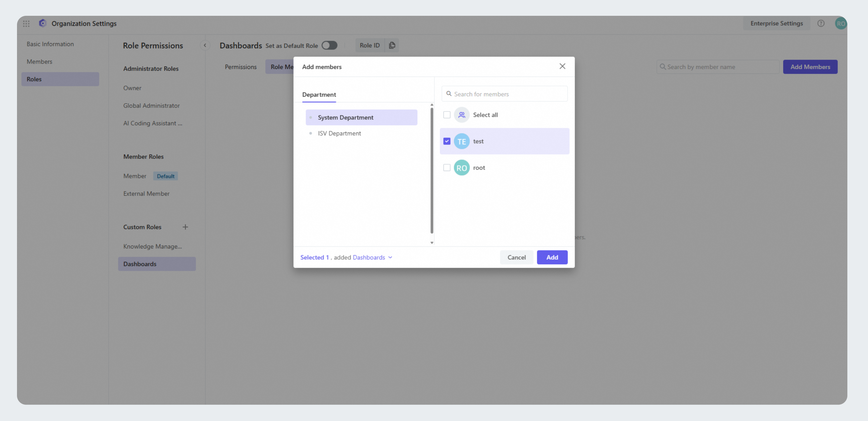Open the help question mark icon
The width and height of the screenshot is (868, 421).
[821, 23]
